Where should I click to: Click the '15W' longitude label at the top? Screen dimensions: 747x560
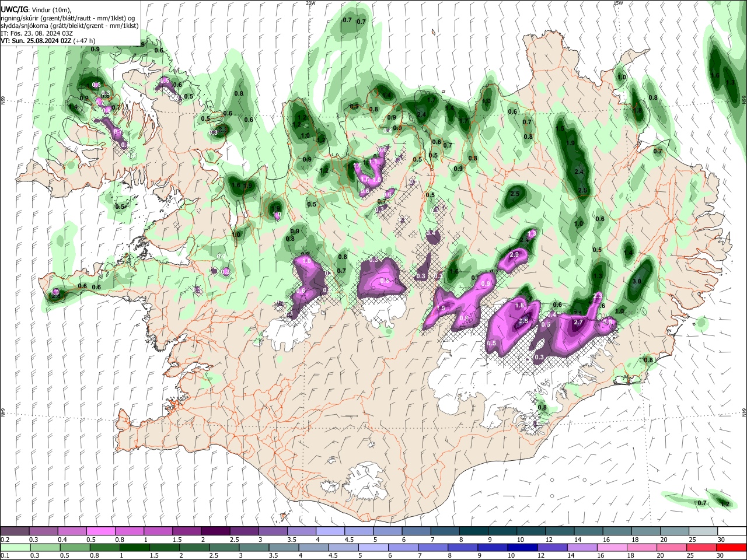618,3
